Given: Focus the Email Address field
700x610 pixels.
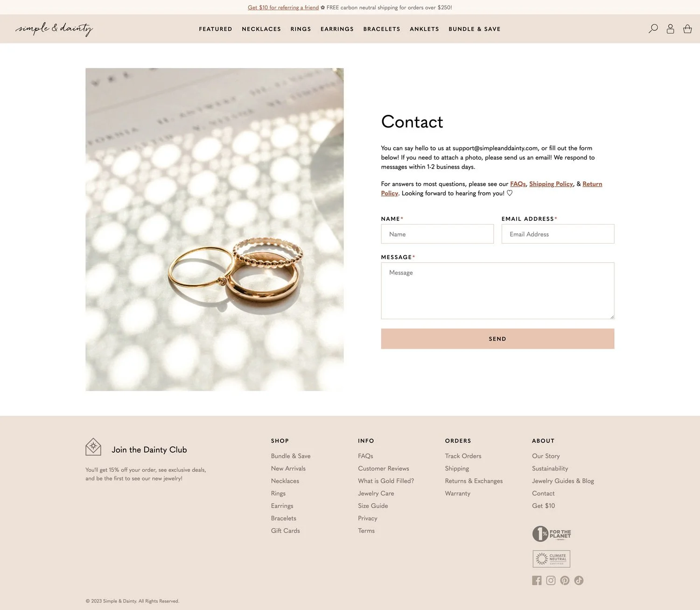Looking at the screenshot, I should pyautogui.click(x=558, y=234).
